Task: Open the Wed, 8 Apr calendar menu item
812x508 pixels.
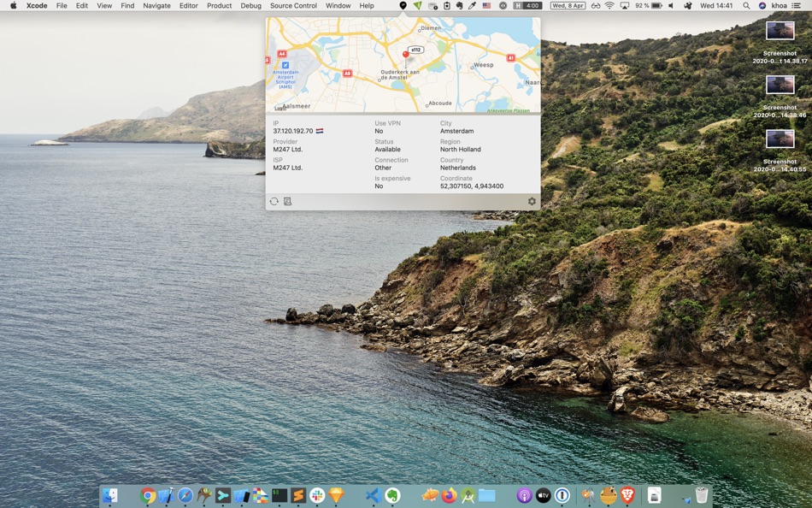Action: click(x=568, y=6)
